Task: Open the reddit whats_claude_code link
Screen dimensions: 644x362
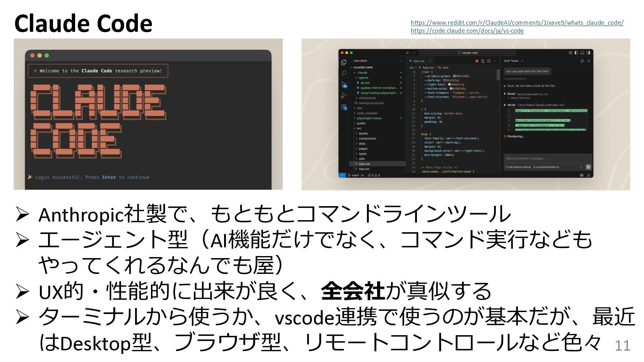Action: (x=517, y=23)
